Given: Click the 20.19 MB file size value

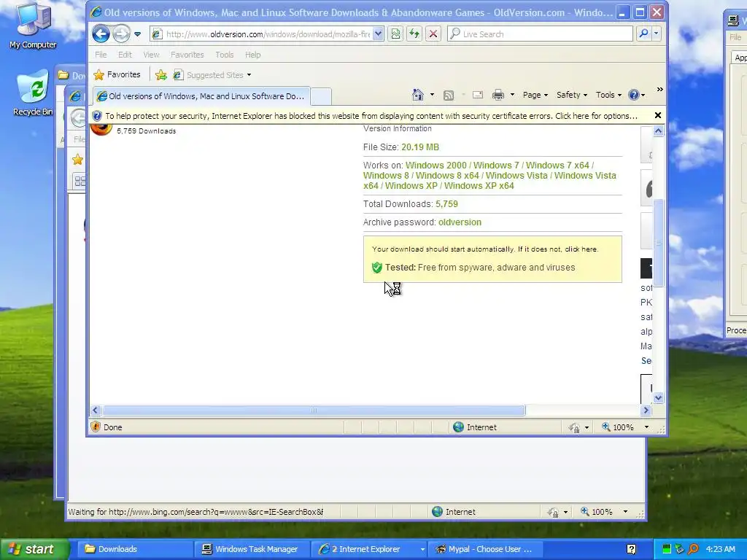Looking at the screenshot, I should (420, 147).
